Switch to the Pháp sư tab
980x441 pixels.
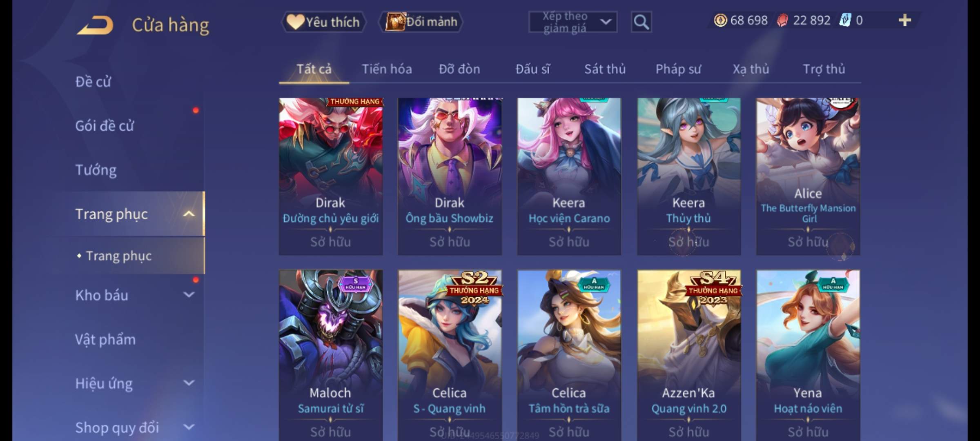click(678, 69)
